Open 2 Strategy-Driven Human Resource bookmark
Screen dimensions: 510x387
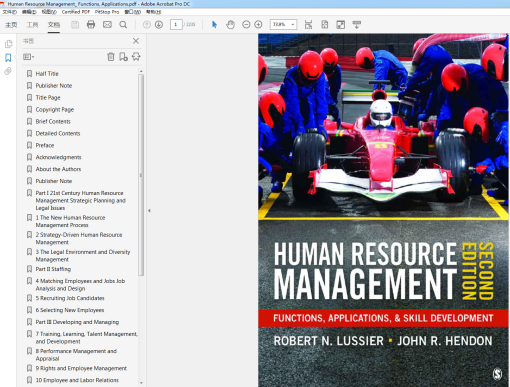tap(79, 239)
